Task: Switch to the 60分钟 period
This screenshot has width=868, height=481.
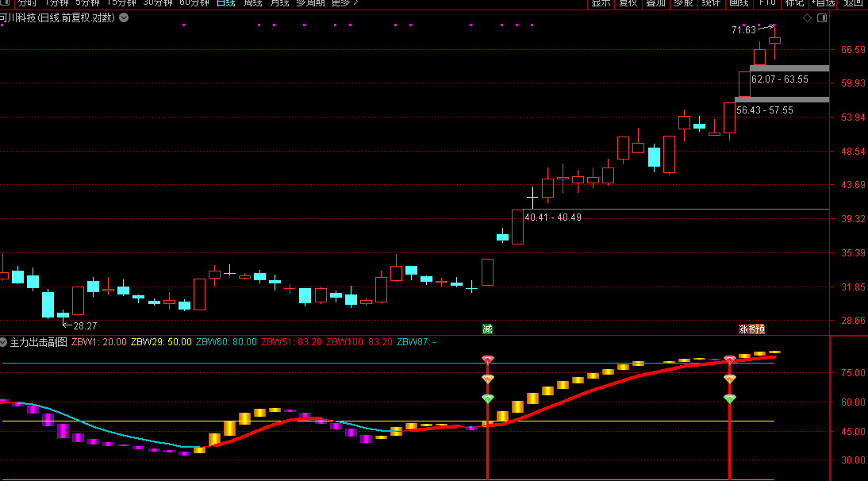Action: [x=194, y=2]
